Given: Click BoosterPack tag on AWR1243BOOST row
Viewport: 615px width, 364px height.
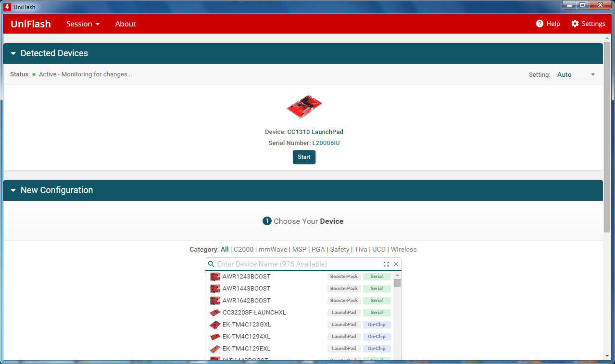Looking at the screenshot, I should click(x=344, y=277).
